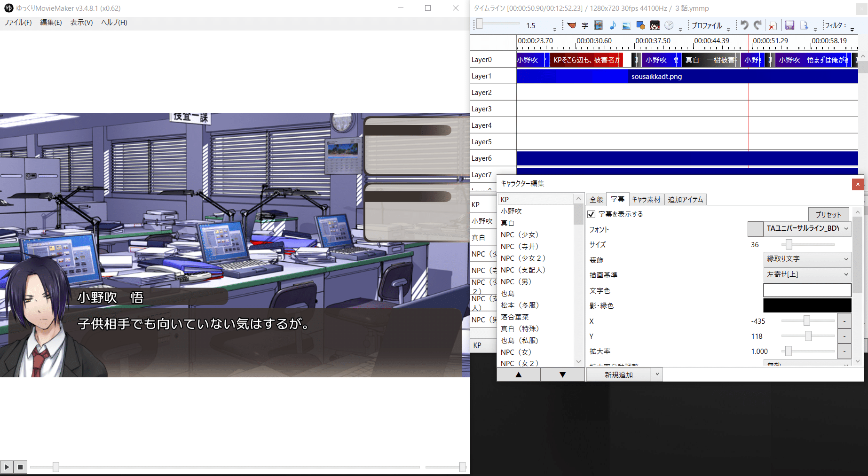The image size is (868, 476).
Task: Add a text item with the 字 icon
Action: pos(585,25)
